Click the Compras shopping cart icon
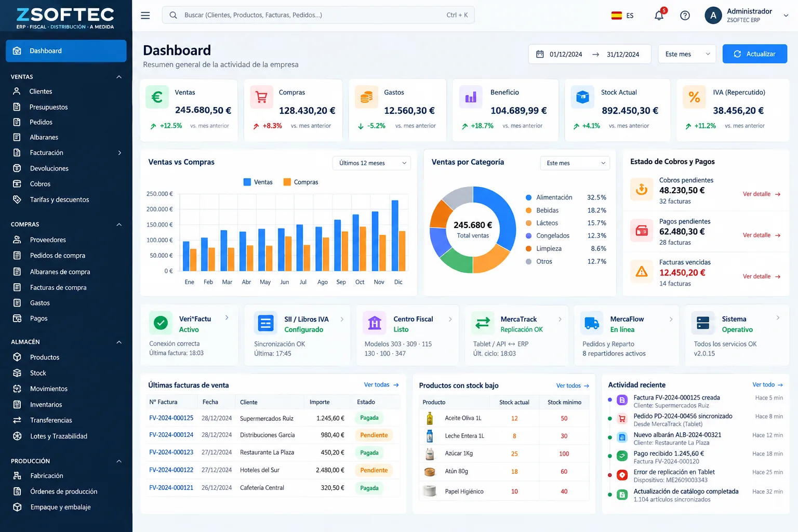The height and width of the screenshot is (532, 798). pyautogui.click(x=262, y=97)
